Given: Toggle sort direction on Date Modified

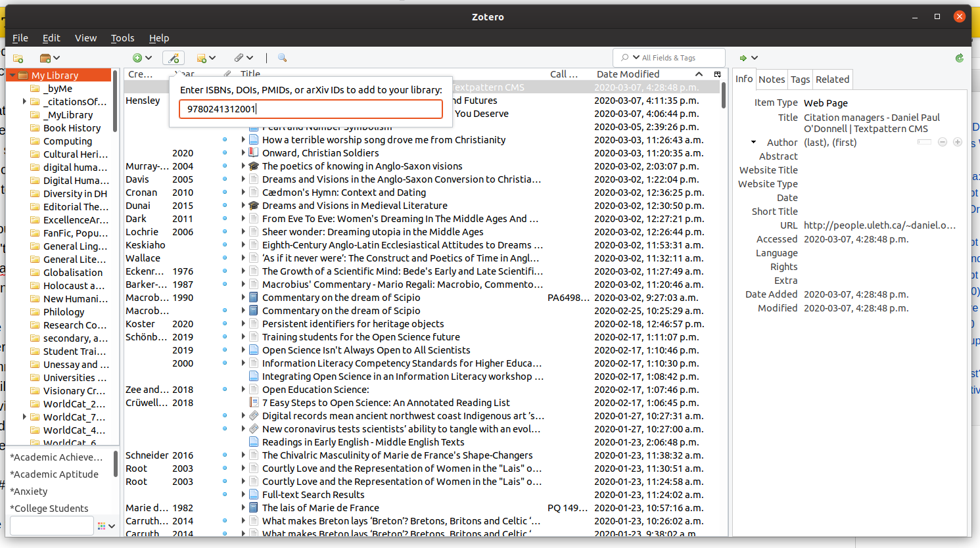Looking at the screenshot, I should (650, 74).
